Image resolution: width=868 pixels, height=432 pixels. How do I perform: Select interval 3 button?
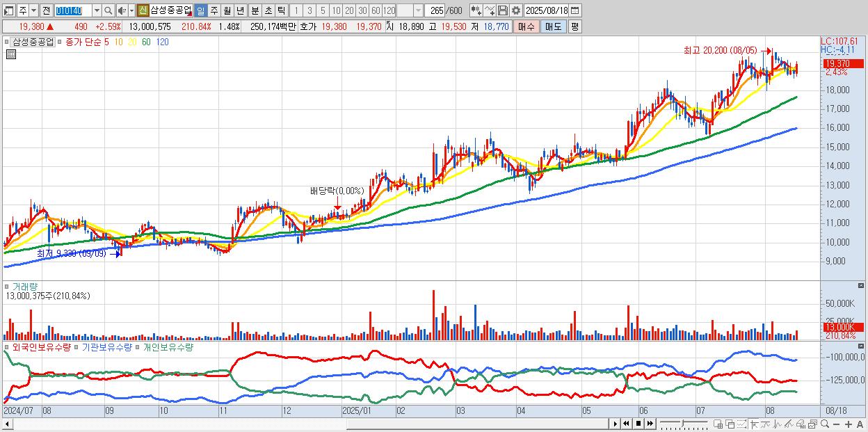(x=310, y=10)
